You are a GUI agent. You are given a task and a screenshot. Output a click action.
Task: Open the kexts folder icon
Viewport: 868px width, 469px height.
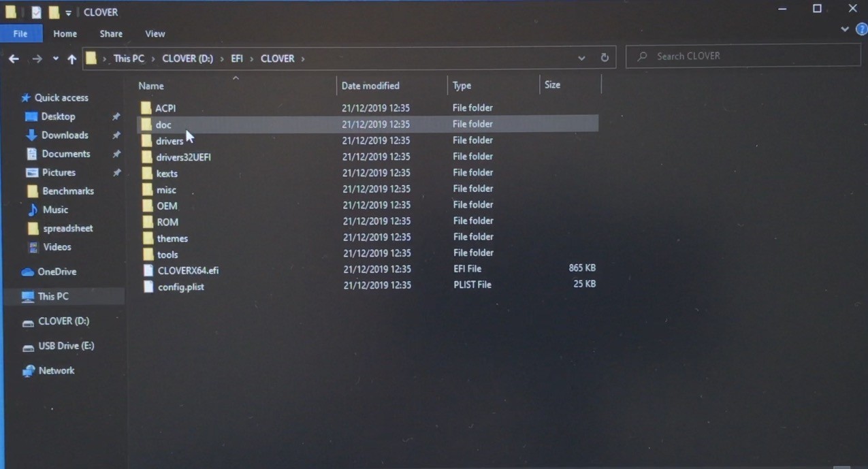(146, 173)
